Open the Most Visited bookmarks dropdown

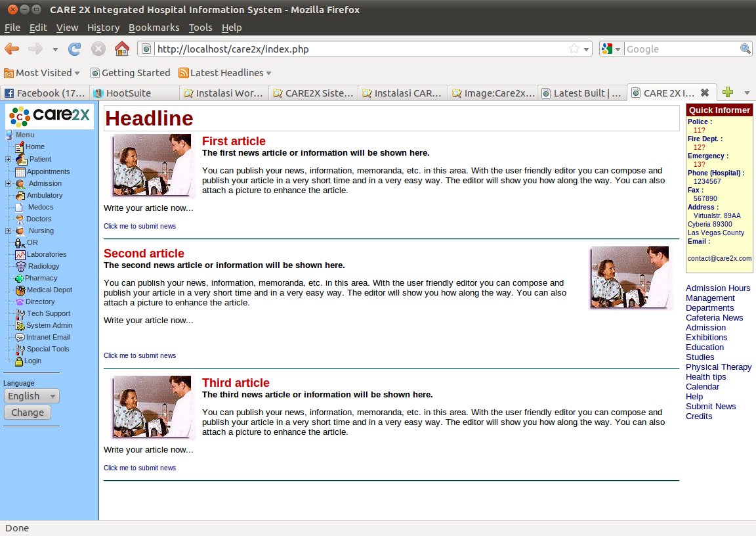pos(42,73)
